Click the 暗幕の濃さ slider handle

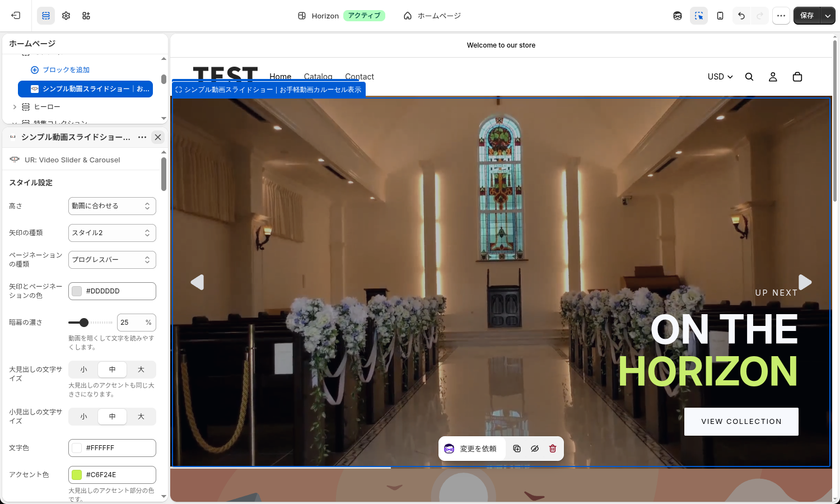pyautogui.click(x=84, y=323)
